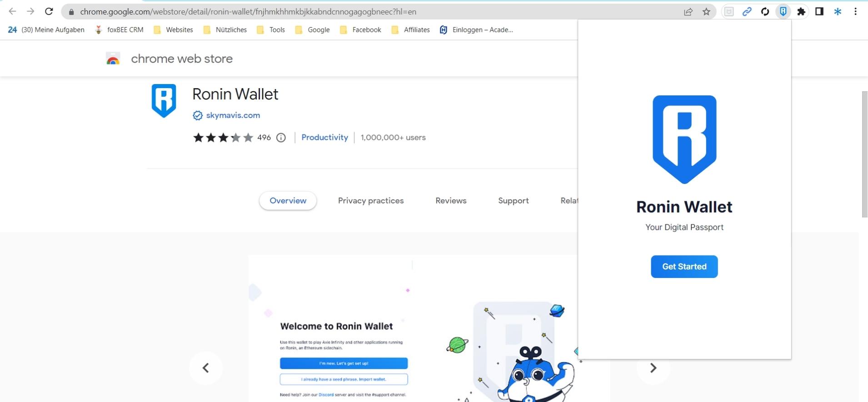Switch to the Reviews tab

(451, 201)
